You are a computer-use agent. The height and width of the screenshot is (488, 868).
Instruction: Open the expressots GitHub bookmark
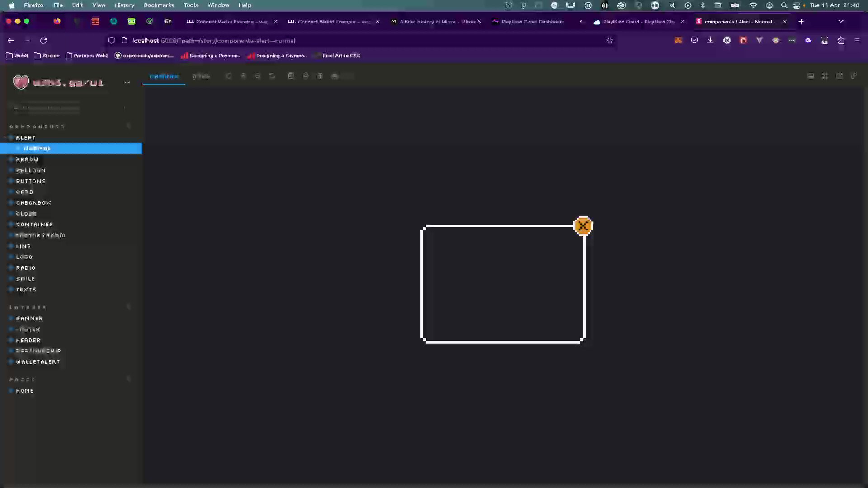pyautogui.click(x=144, y=56)
